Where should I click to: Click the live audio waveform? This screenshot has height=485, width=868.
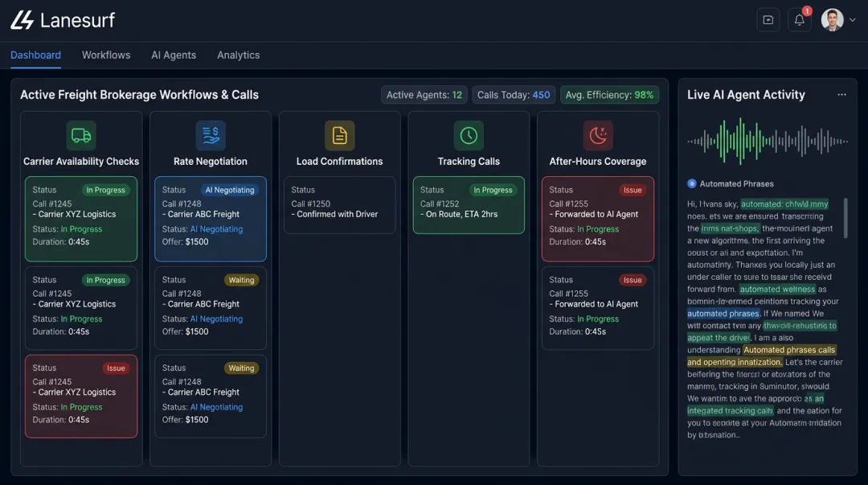[768, 142]
